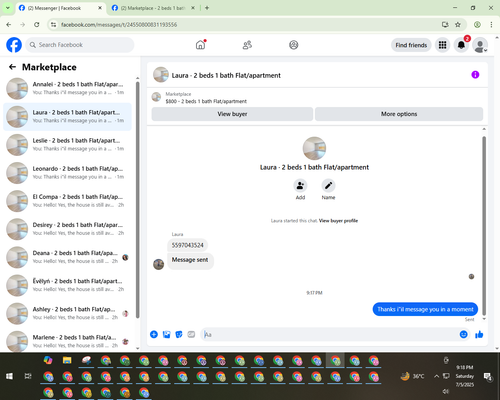Close the Marketplace browser tab
This screenshot has width=500, height=400.
pyautogui.click(x=193, y=8)
